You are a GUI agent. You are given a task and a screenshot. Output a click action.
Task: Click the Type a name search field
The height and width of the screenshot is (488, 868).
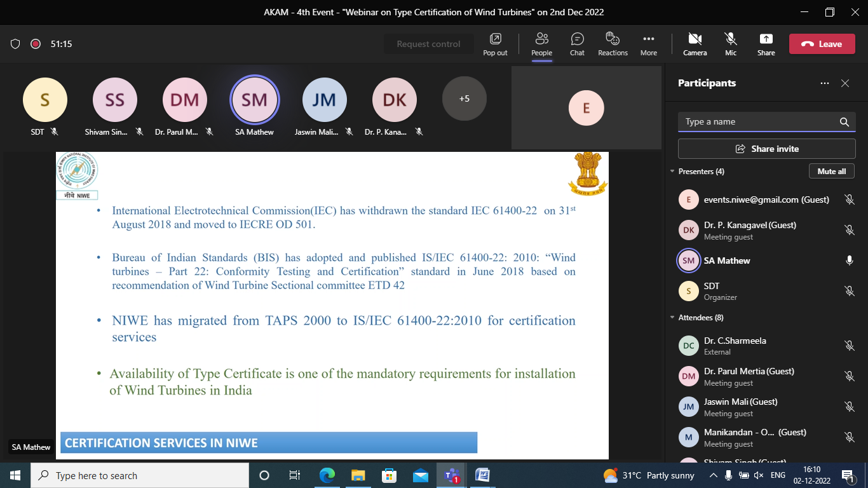(x=759, y=122)
